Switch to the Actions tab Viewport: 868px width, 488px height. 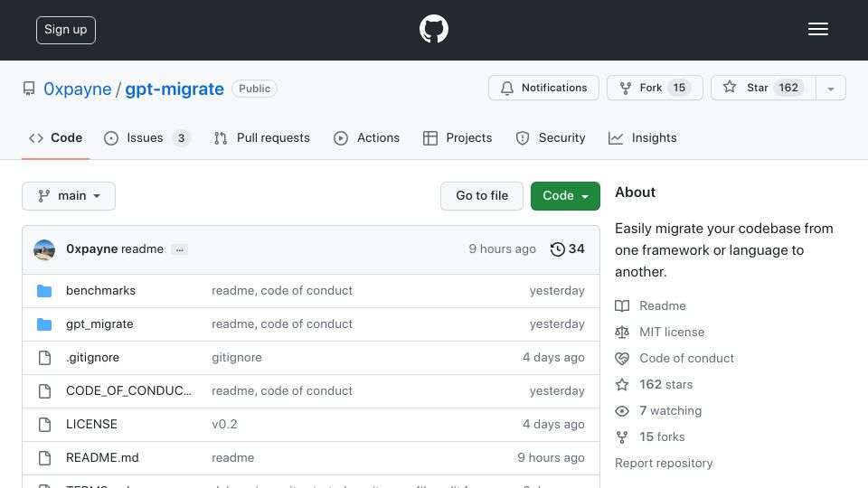[x=366, y=137]
